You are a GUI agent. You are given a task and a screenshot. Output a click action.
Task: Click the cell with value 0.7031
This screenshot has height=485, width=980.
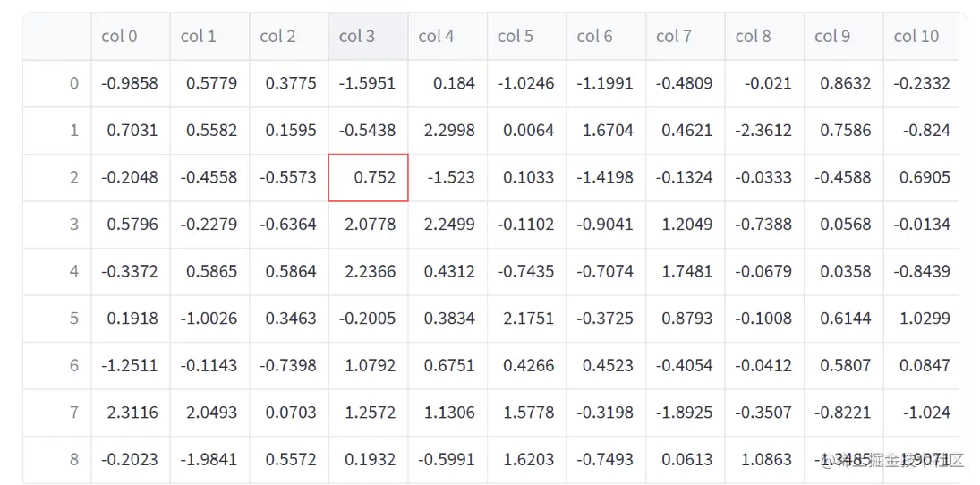coord(131,131)
